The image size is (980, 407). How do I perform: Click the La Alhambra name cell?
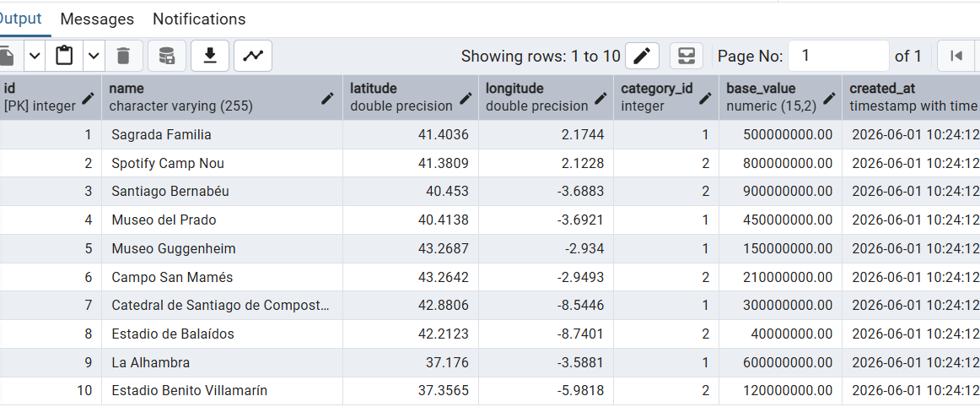pos(222,362)
